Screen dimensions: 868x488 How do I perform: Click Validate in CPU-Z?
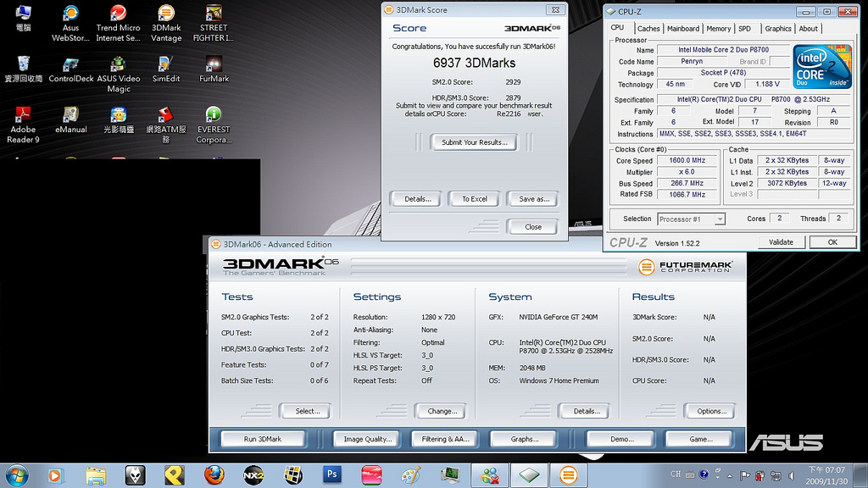coord(781,242)
